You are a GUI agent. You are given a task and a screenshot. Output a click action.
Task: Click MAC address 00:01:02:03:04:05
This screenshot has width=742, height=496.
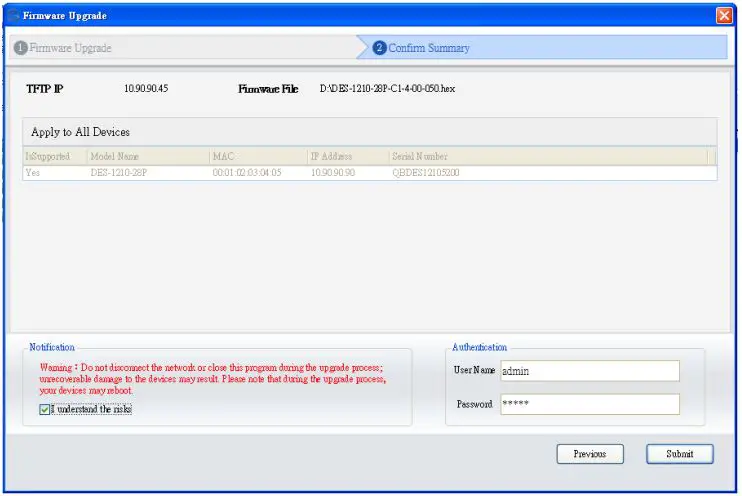click(x=247, y=173)
